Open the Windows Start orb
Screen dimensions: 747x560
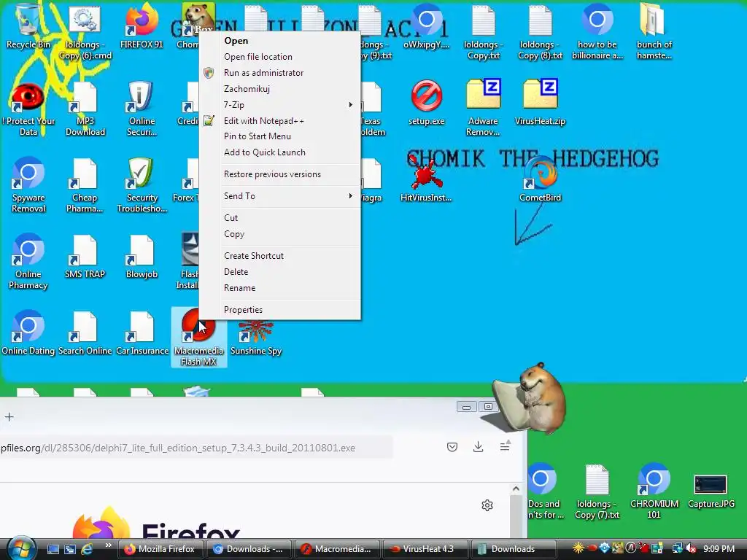(20, 548)
